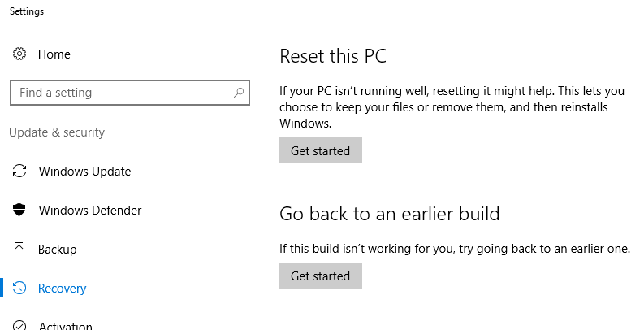644x330 pixels.
Task: Select the Recovery sidebar item
Action: coord(62,289)
